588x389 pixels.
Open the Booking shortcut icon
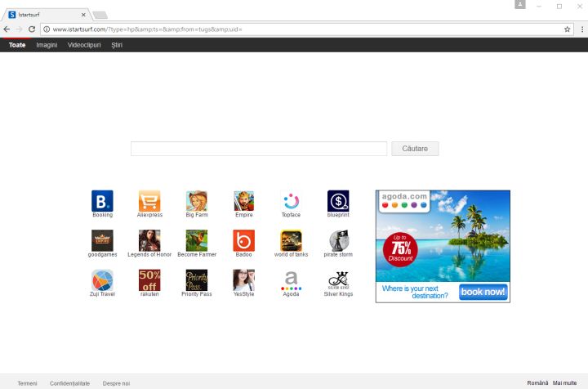pyautogui.click(x=102, y=201)
